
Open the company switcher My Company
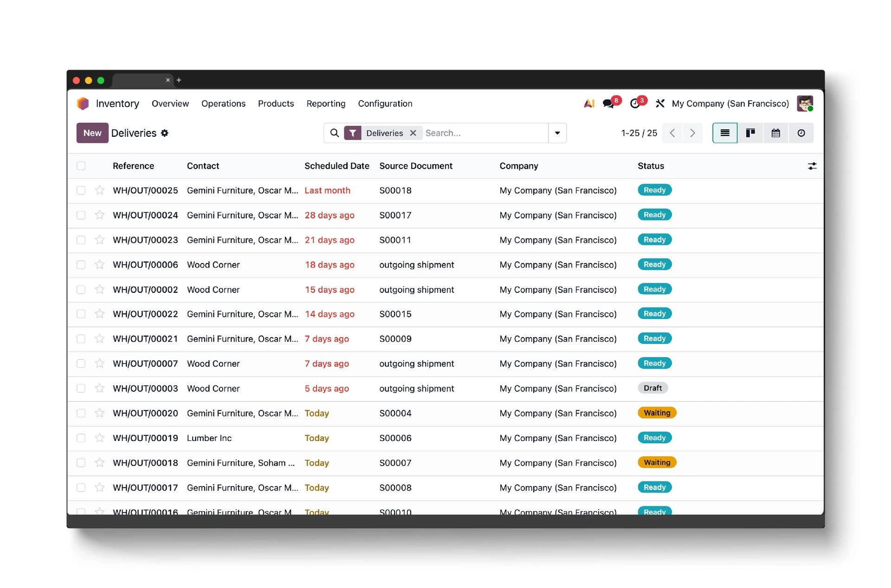[x=730, y=103]
